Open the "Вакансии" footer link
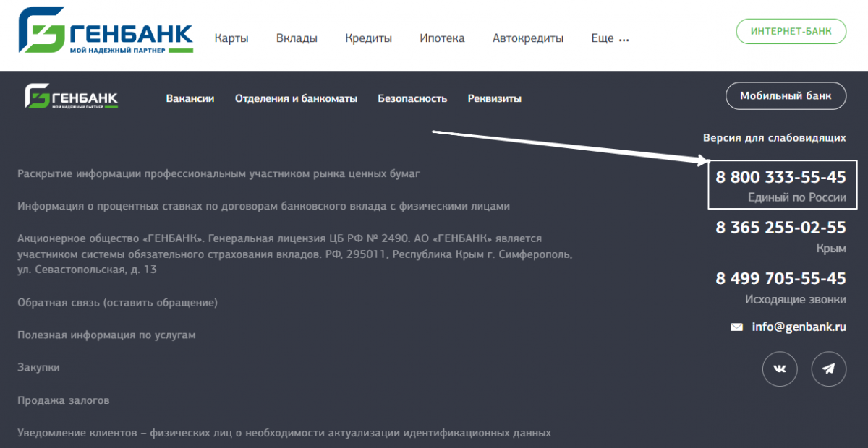This screenshot has height=448, width=868. pyautogui.click(x=190, y=98)
